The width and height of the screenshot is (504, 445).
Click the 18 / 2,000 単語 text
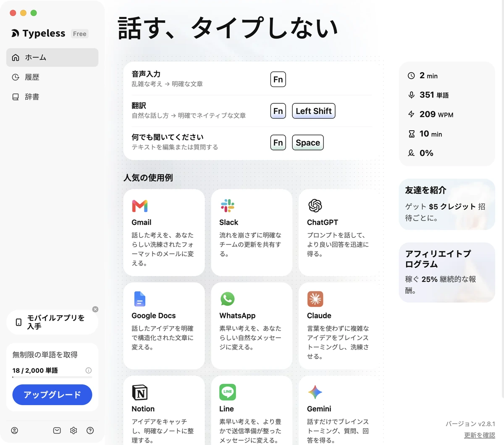[35, 370]
